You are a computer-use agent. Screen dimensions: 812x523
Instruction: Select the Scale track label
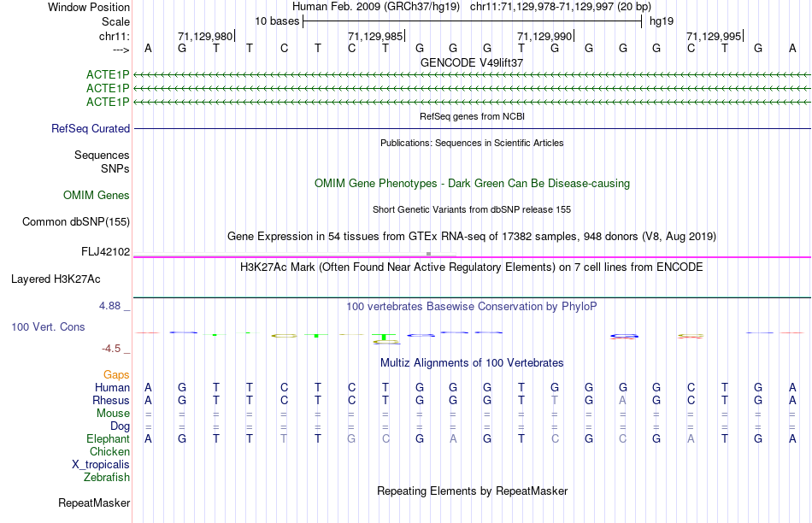(x=115, y=21)
